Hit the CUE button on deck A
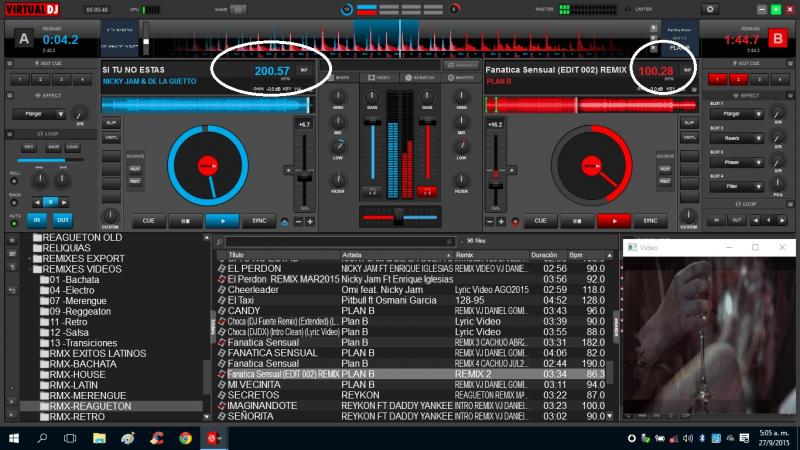Viewport: 800px width, 450px height. (x=148, y=221)
